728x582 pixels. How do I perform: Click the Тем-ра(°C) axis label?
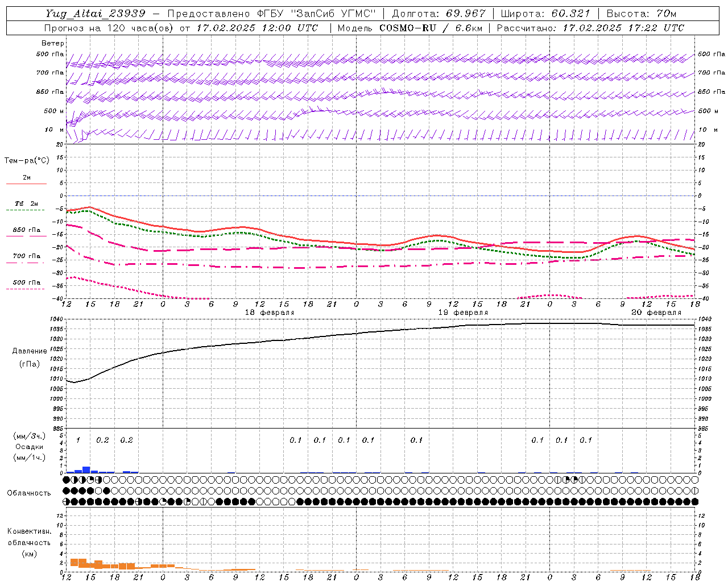tap(27, 161)
